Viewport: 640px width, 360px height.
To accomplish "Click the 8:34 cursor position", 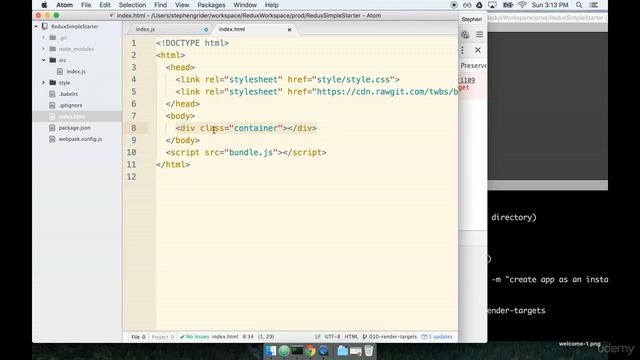I will click(x=248, y=337).
